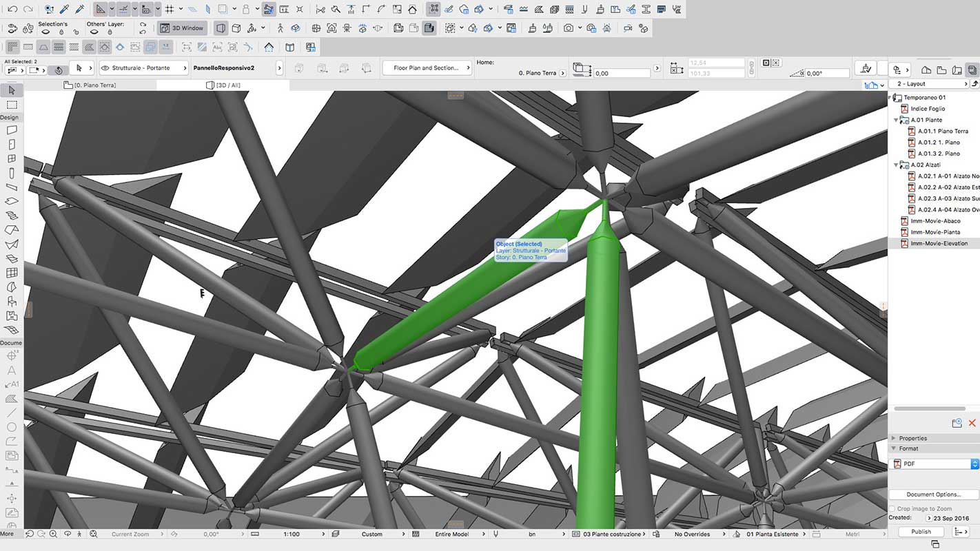Activate the Marquee selection tool
Screen dimensions: 980x551
pyautogui.click(x=11, y=105)
